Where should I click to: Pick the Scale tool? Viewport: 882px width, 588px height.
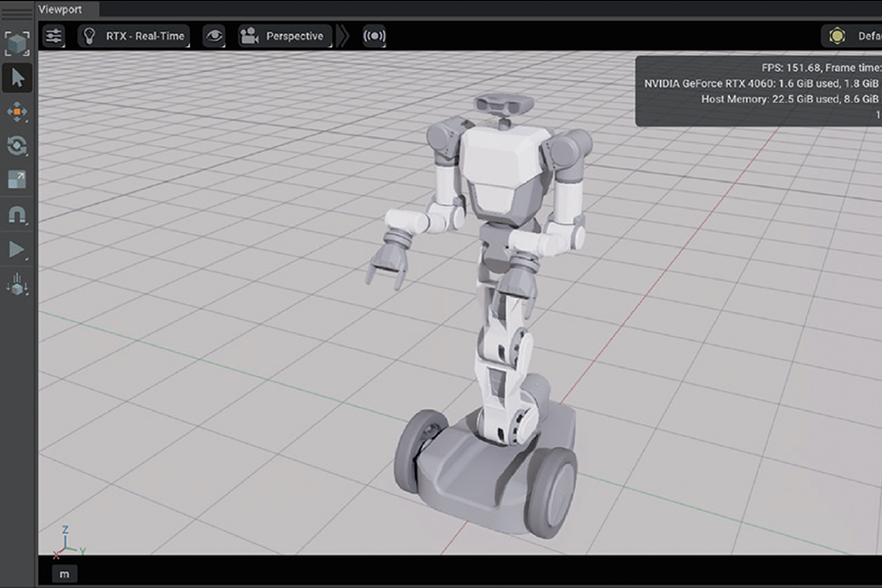[x=18, y=180]
